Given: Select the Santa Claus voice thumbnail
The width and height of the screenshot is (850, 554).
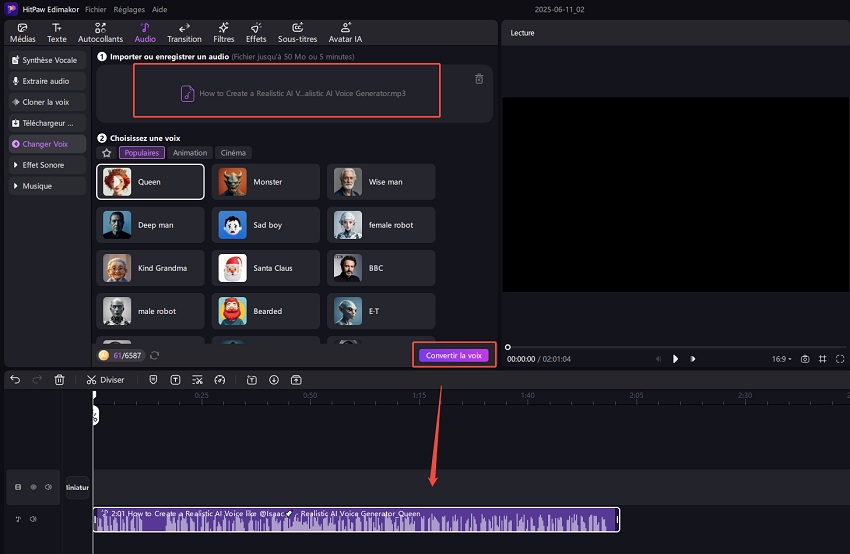Looking at the screenshot, I should [x=232, y=268].
